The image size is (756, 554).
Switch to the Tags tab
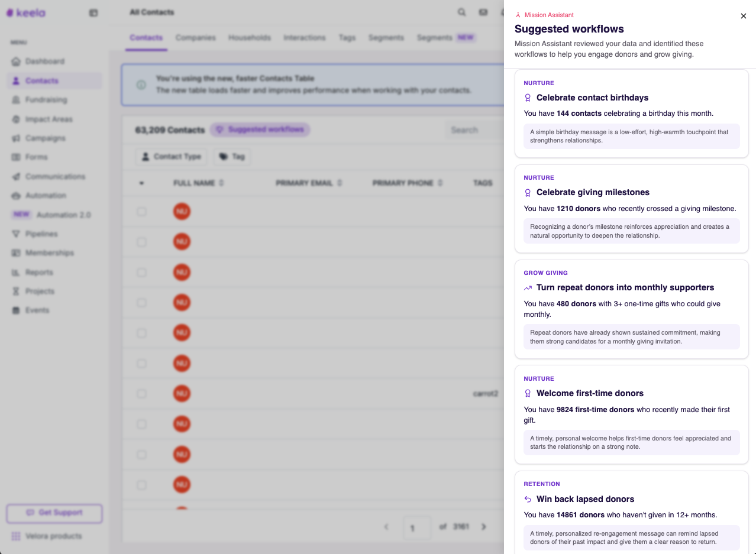pyautogui.click(x=347, y=38)
